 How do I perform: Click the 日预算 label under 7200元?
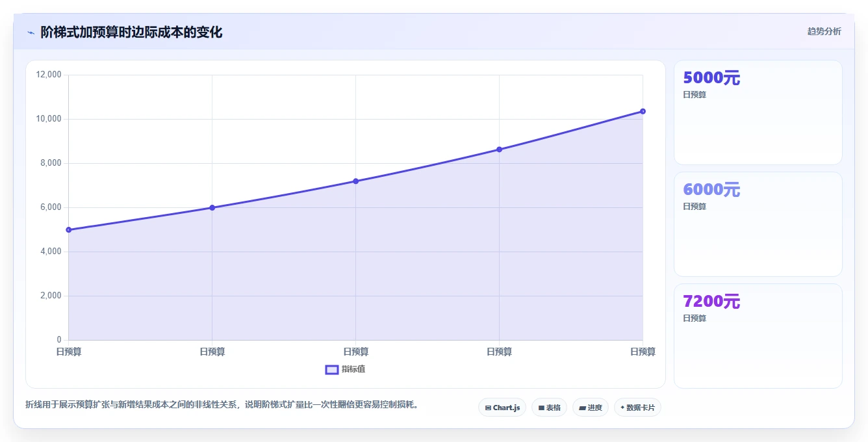pyautogui.click(x=695, y=318)
